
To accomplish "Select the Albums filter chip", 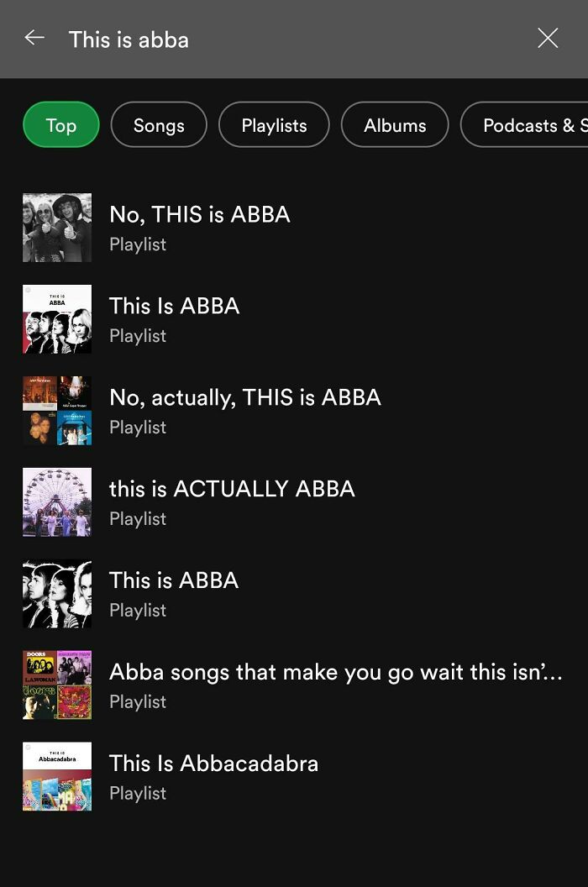I will coord(395,124).
